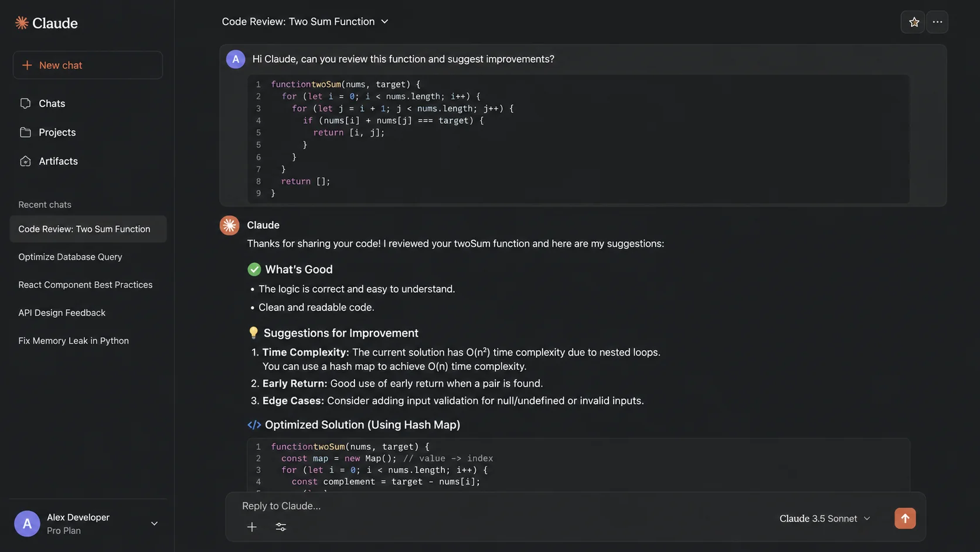The image size is (980, 552).
Task: Open the Claude 3.5 Sonnet model selector
Action: [x=825, y=519]
